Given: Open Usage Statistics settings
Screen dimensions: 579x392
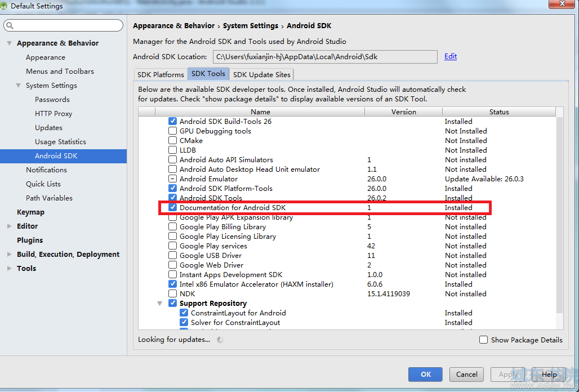Looking at the screenshot, I should [61, 142].
